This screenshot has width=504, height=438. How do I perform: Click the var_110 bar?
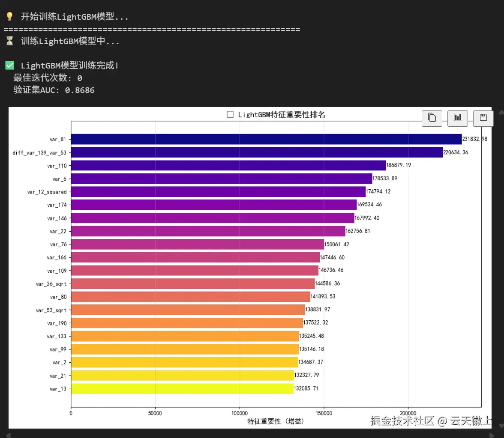[228, 165]
